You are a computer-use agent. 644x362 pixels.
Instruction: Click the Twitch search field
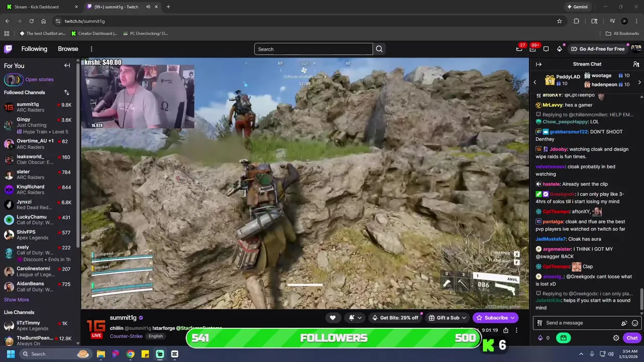click(313, 49)
